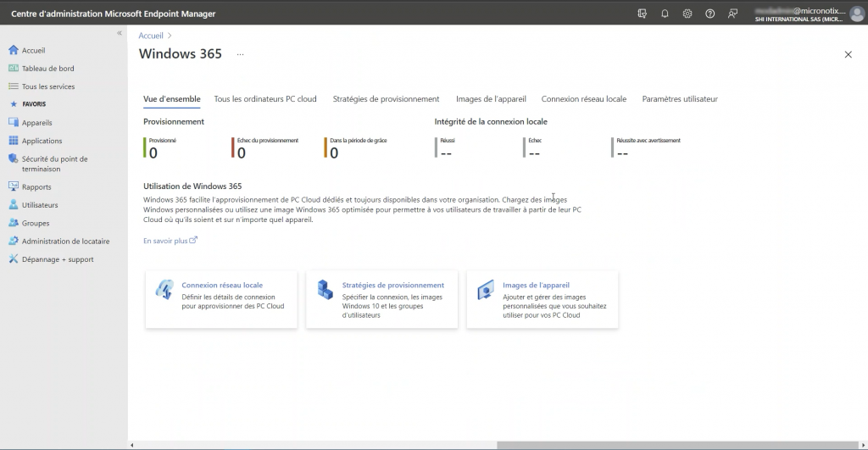Viewport: 868px width, 450px height.
Task: Click the Tableau de bord menu label
Action: (x=48, y=68)
